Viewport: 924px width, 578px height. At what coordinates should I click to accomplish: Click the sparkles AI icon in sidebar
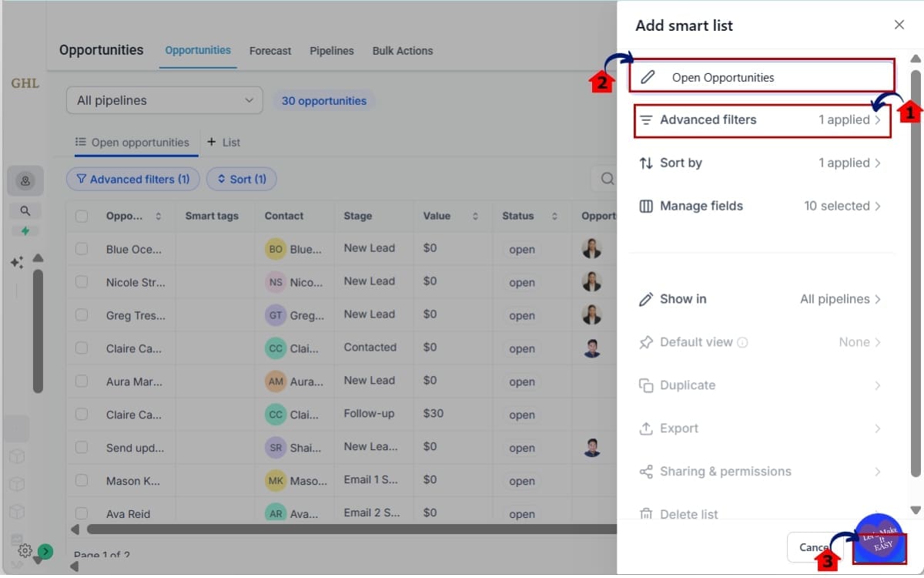coord(17,263)
